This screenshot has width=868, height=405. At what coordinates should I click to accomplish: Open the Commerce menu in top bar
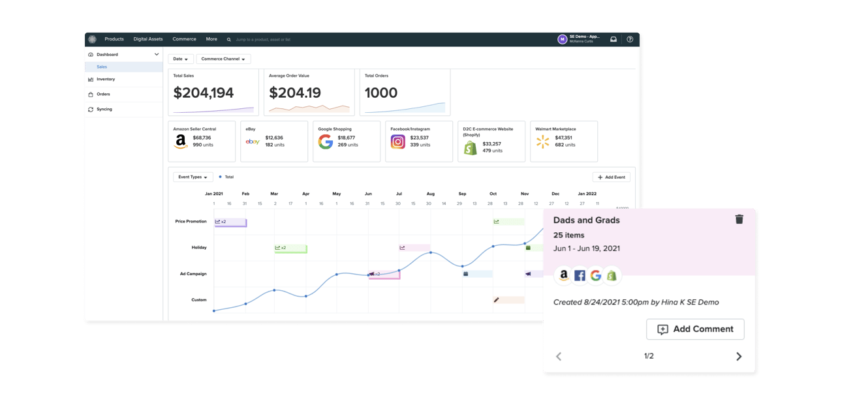(x=184, y=39)
